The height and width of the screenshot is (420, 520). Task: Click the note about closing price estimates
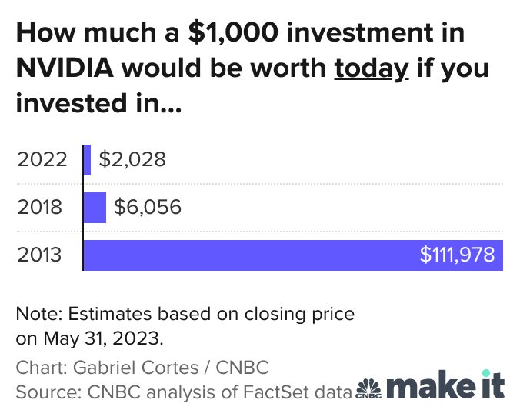(185, 315)
